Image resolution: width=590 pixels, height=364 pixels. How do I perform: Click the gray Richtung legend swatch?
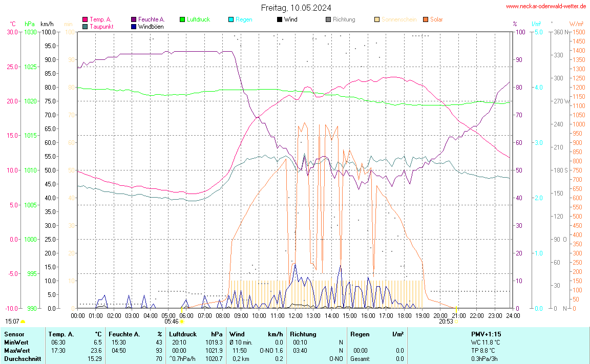pos(328,20)
